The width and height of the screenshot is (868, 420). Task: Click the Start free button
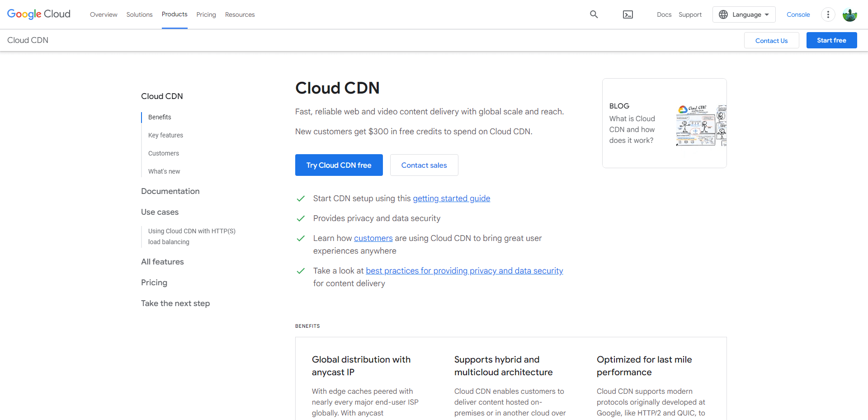832,40
